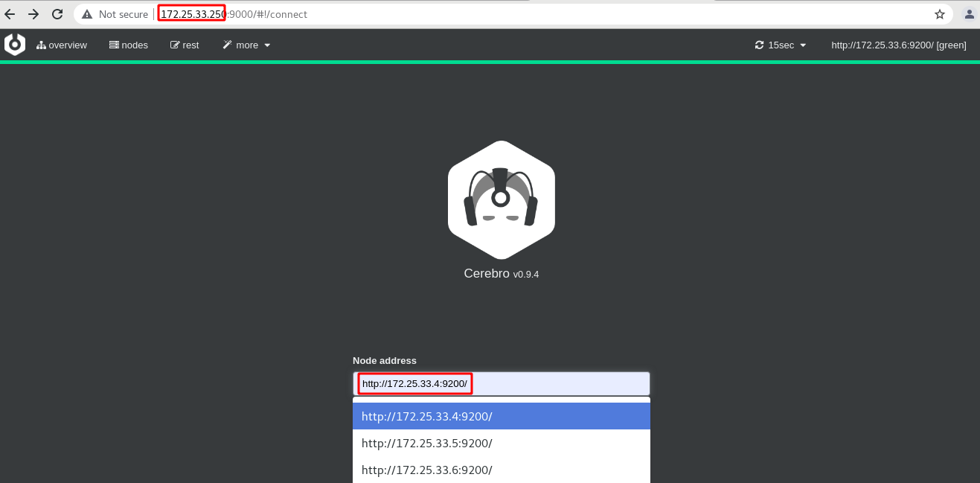
Task: Open the 15sec refresh interval dropdown
Action: (781, 45)
